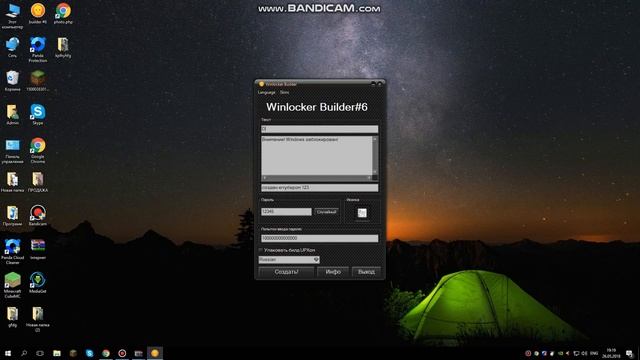Open the Skins menu in Winlocker Builder
The image size is (640, 360).
(284, 93)
